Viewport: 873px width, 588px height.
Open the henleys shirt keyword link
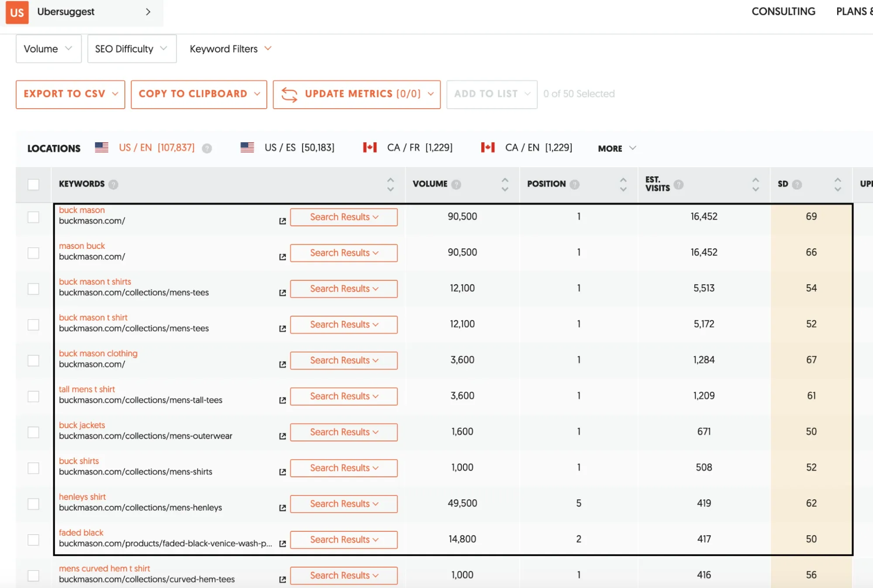click(82, 497)
